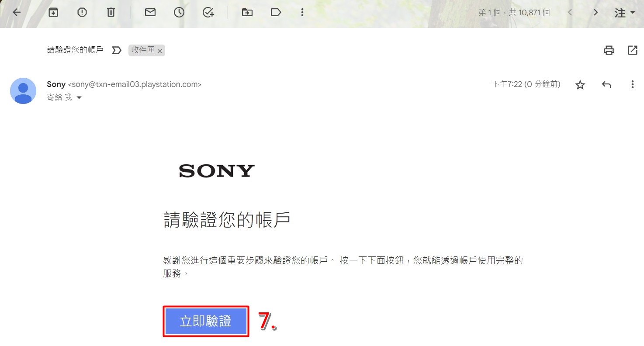The image size is (644, 346).
Task: Print this email with the printer icon
Action: point(609,50)
